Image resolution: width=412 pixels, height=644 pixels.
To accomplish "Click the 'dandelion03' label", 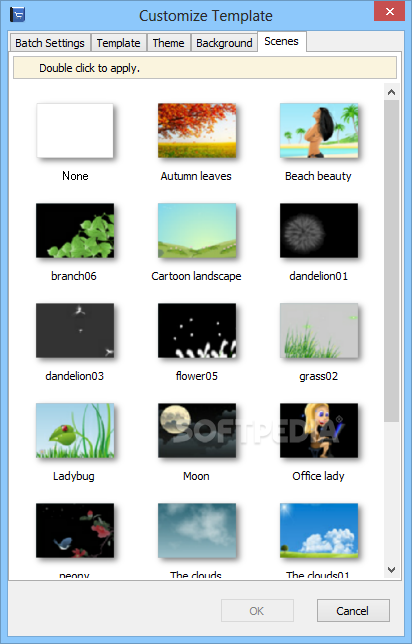I will tap(74, 376).
